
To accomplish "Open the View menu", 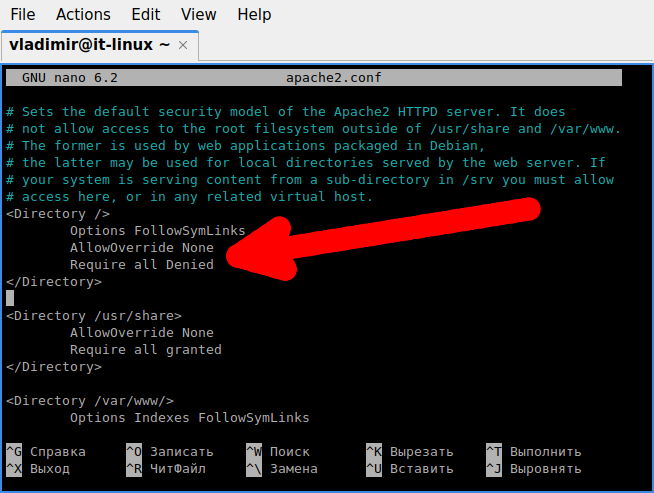I will pyautogui.click(x=199, y=15).
